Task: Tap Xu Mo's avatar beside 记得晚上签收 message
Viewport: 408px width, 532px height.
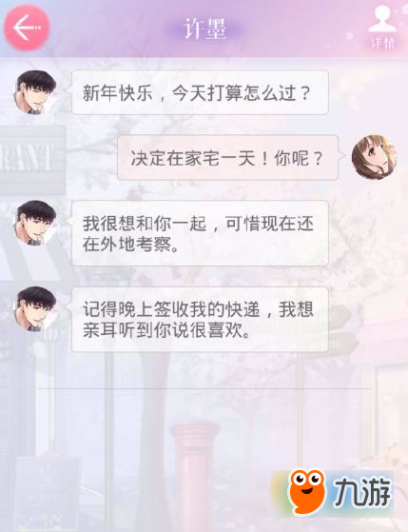Action: tap(35, 308)
